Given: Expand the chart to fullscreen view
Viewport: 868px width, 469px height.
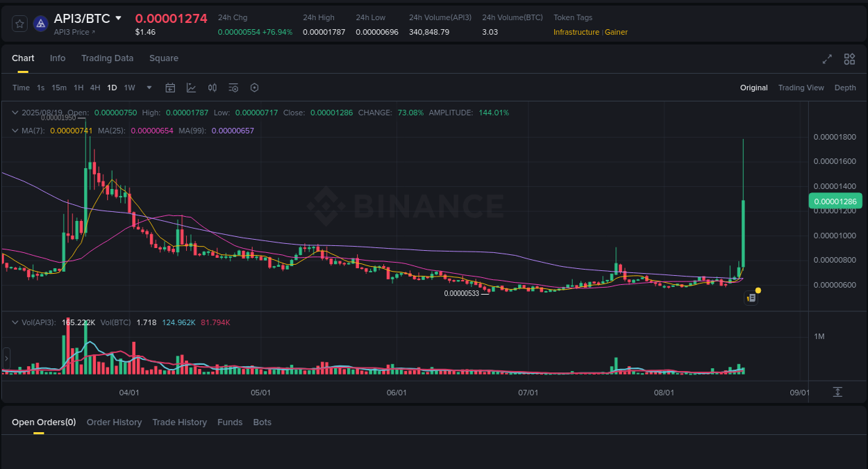Looking at the screenshot, I should pos(827,60).
